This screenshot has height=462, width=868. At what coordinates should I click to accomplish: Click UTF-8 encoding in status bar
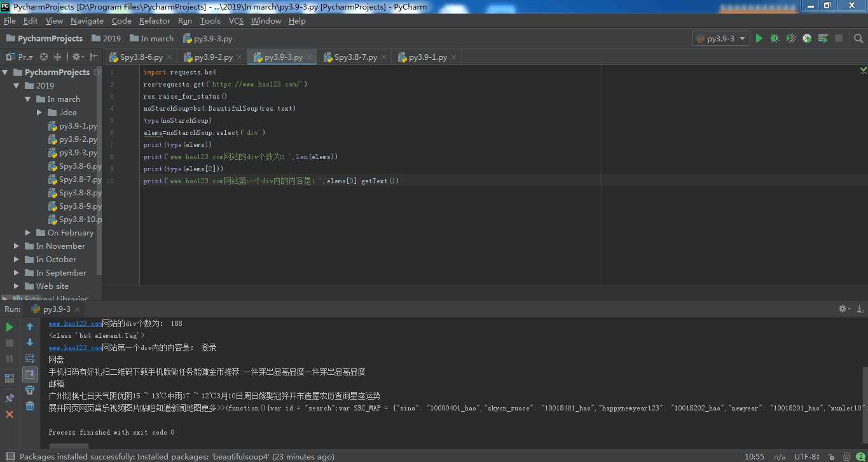(807, 457)
